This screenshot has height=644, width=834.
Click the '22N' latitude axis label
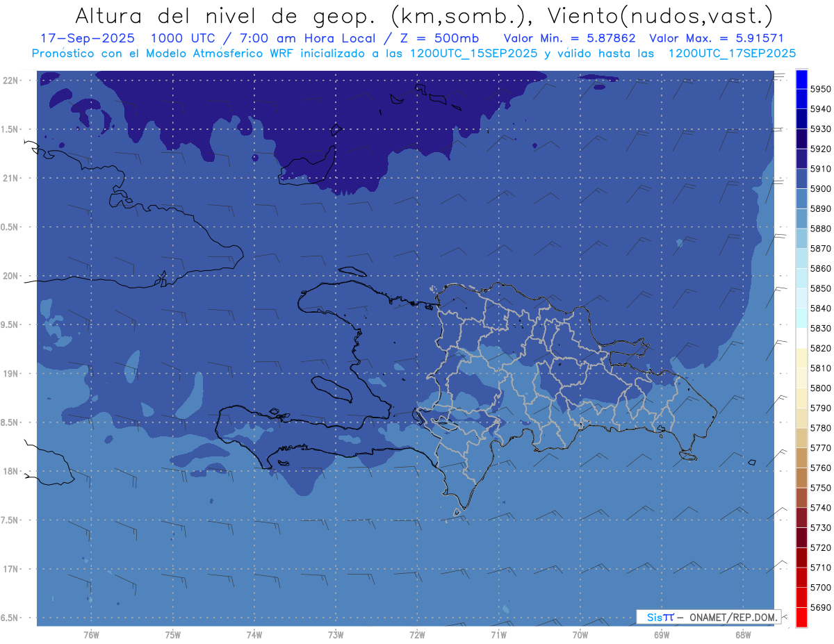tap(12, 81)
